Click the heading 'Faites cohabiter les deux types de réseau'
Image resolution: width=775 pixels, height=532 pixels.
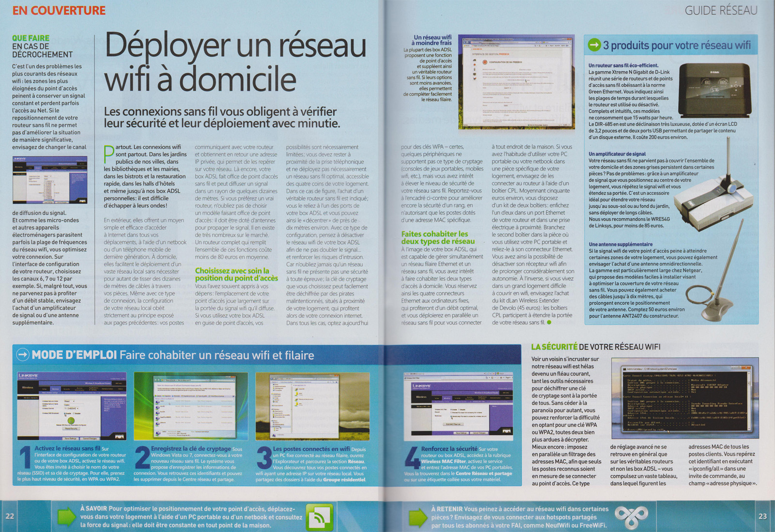(438, 237)
